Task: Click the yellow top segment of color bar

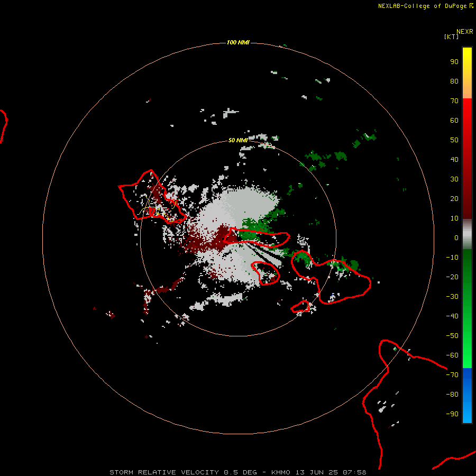Action: point(467,73)
